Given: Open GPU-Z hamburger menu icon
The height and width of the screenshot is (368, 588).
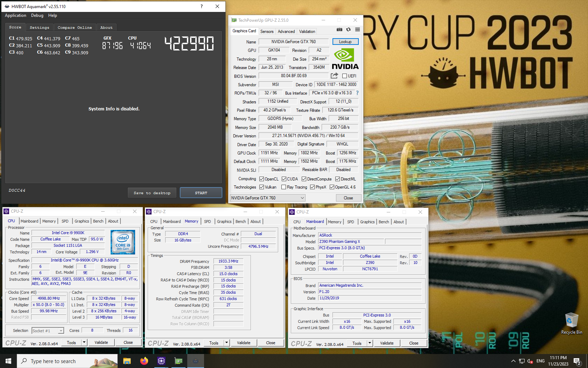Looking at the screenshot, I should click(357, 29).
